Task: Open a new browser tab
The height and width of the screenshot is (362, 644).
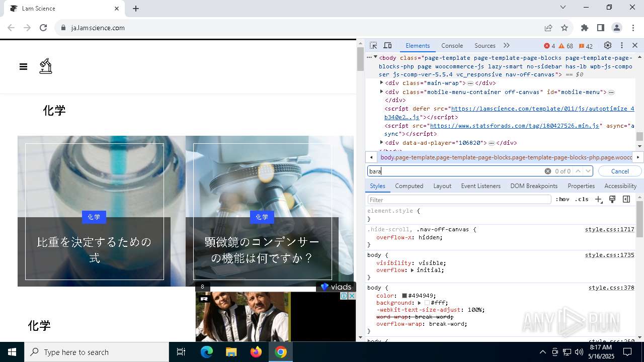Action: [x=136, y=9]
